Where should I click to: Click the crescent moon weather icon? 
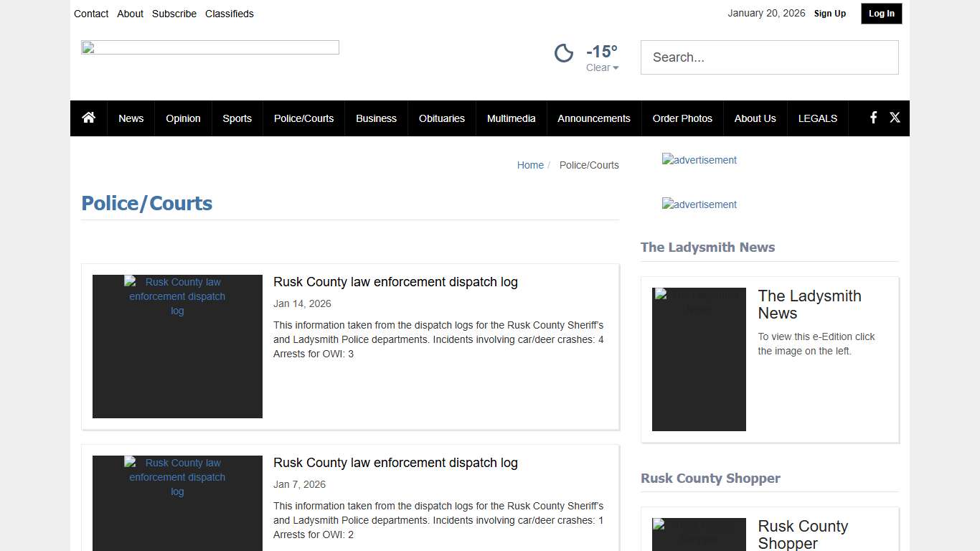(564, 52)
